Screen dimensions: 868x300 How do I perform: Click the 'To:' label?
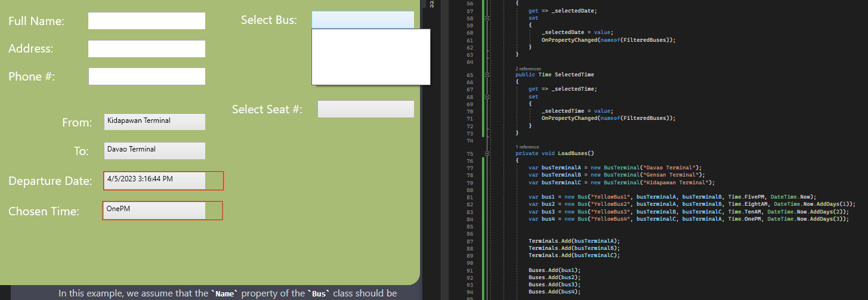tap(81, 151)
